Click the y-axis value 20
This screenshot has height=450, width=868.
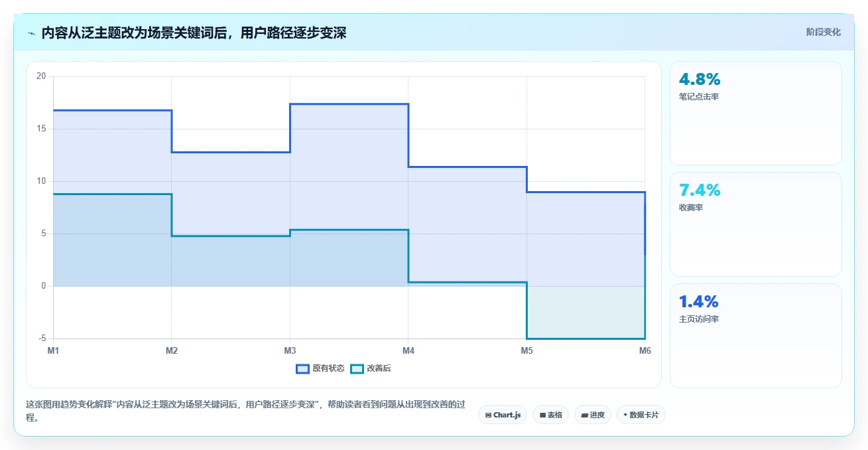tap(41, 76)
